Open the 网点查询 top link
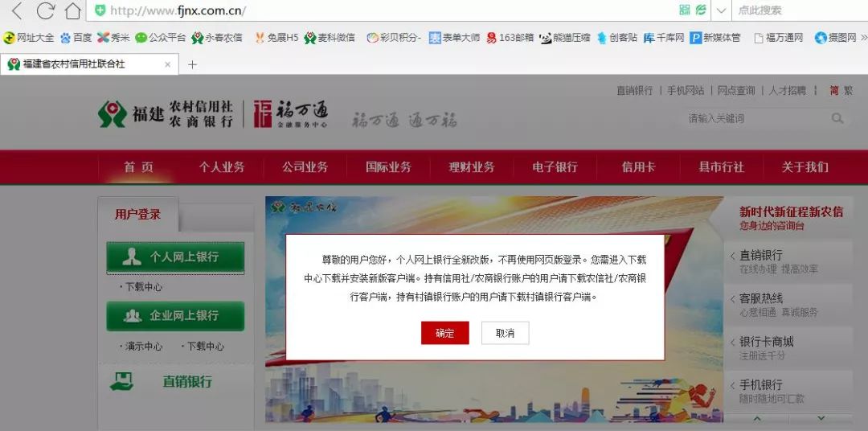868x431 pixels. pos(736,90)
